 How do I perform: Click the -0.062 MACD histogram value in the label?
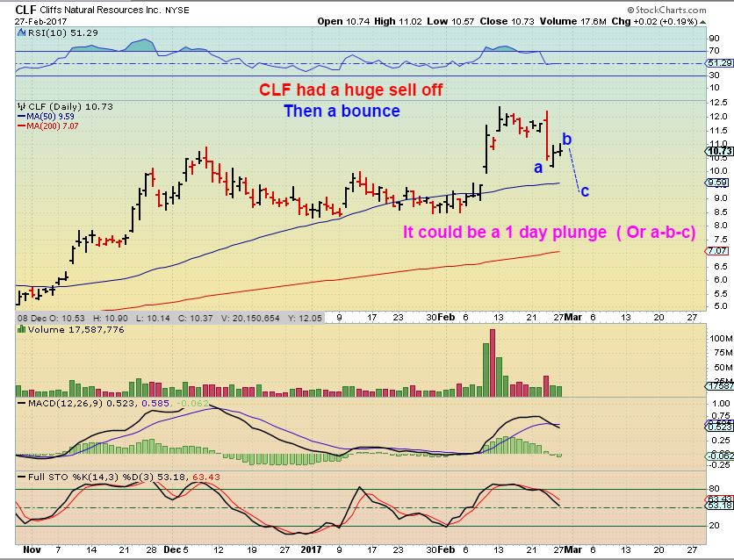pyautogui.click(x=193, y=403)
